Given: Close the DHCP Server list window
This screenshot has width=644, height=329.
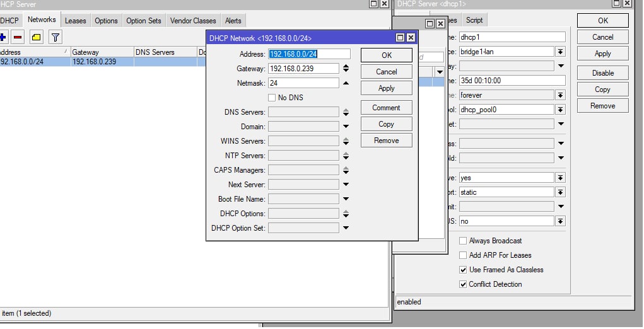Looking at the screenshot, I should click(384, 4).
